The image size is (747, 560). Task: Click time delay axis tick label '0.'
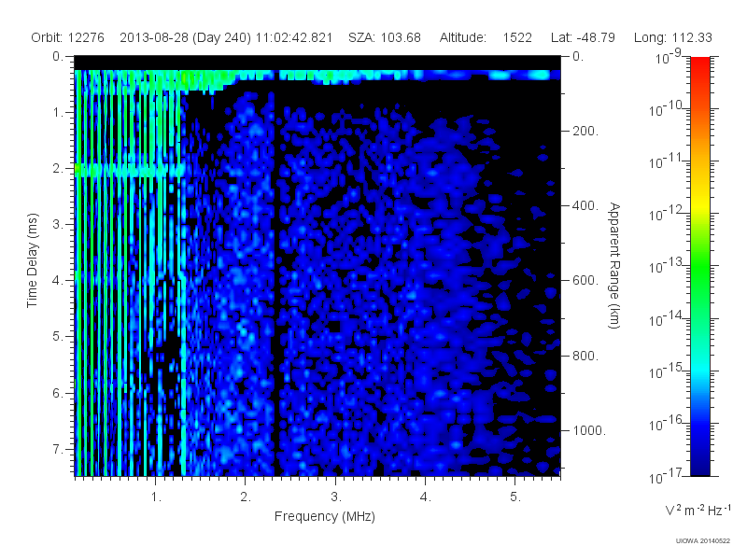click(58, 57)
